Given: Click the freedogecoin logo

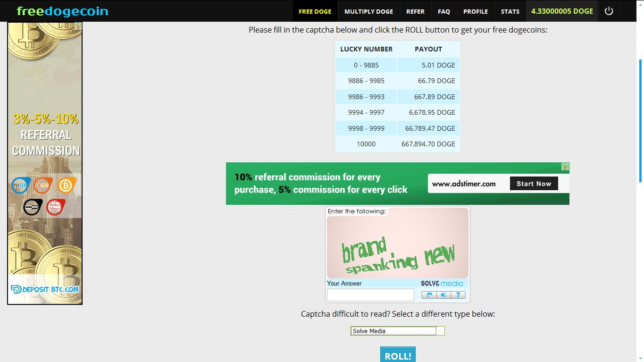Looking at the screenshot, I should point(62,11).
